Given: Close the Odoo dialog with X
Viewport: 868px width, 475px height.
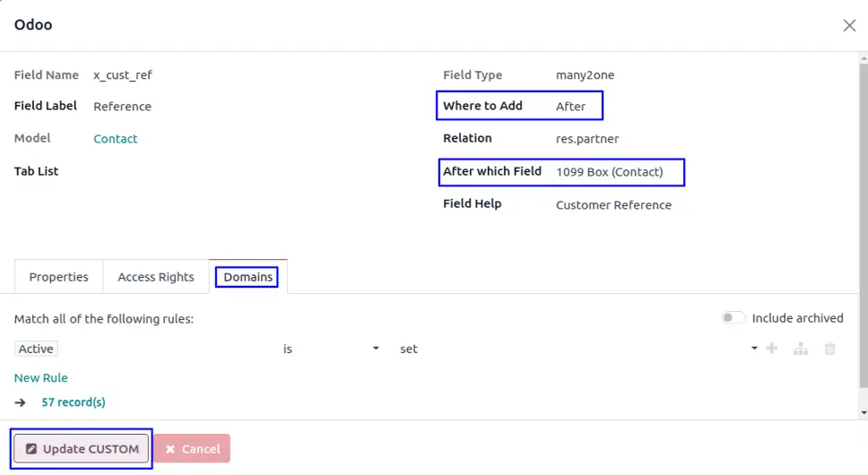Looking at the screenshot, I should coord(849,25).
